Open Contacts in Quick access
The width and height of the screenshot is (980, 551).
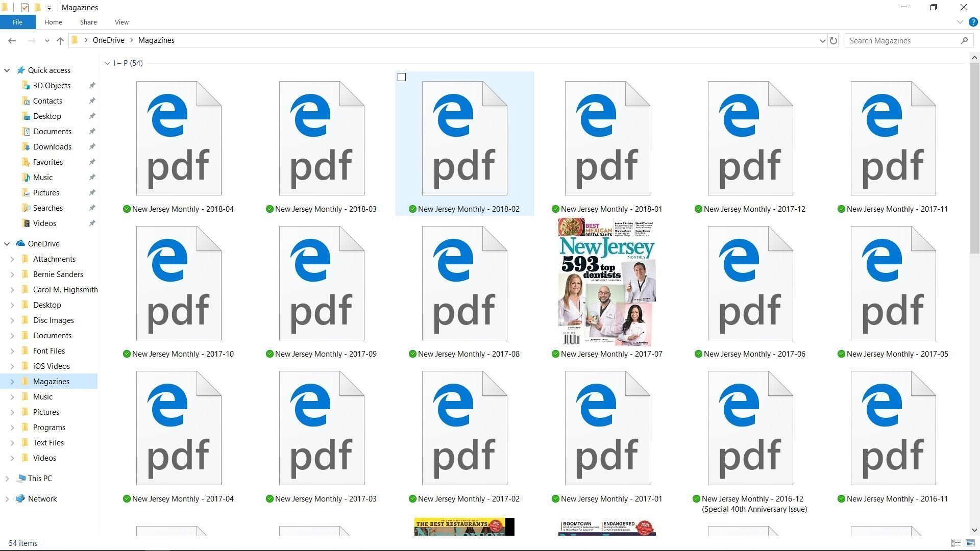pyautogui.click(x=47, y=101)
